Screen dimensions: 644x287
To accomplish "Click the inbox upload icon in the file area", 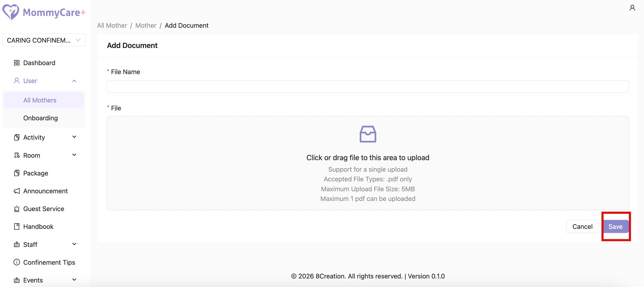I will 367,134.
